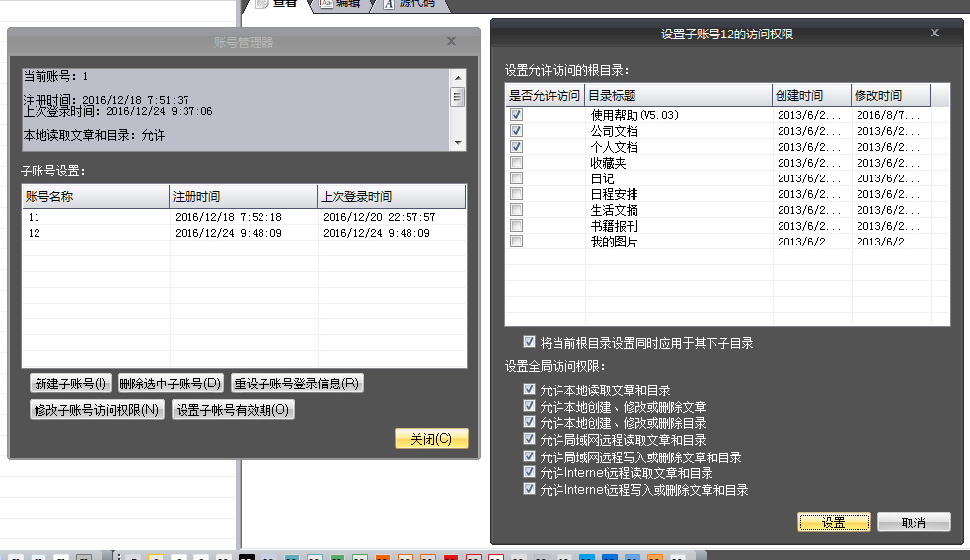The image size is (970, 560).
Task: Allow access to the 日记 directory
Action: pos(517,178)
